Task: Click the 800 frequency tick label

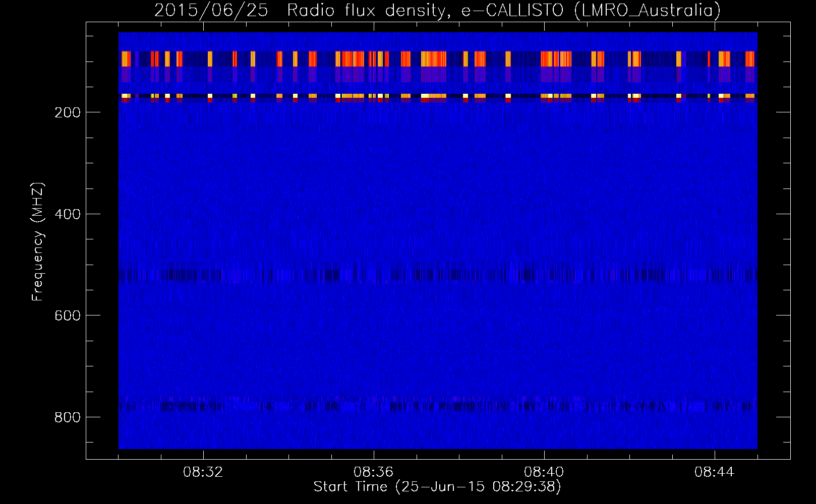Action: point(68,417)
